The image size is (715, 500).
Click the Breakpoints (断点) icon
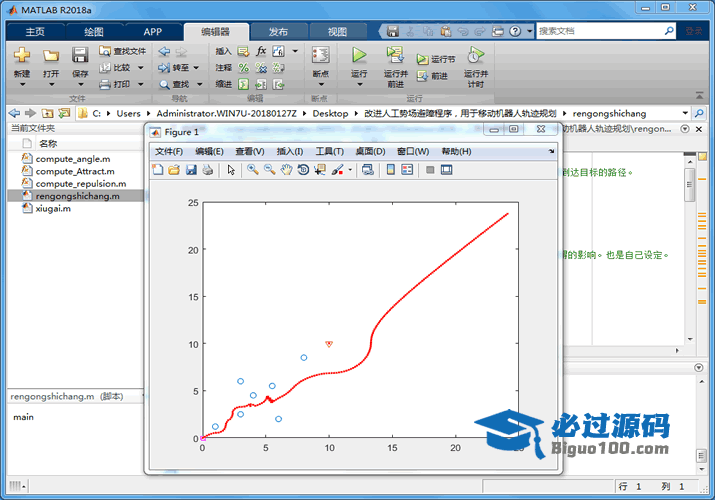click(x=321, y=55)
